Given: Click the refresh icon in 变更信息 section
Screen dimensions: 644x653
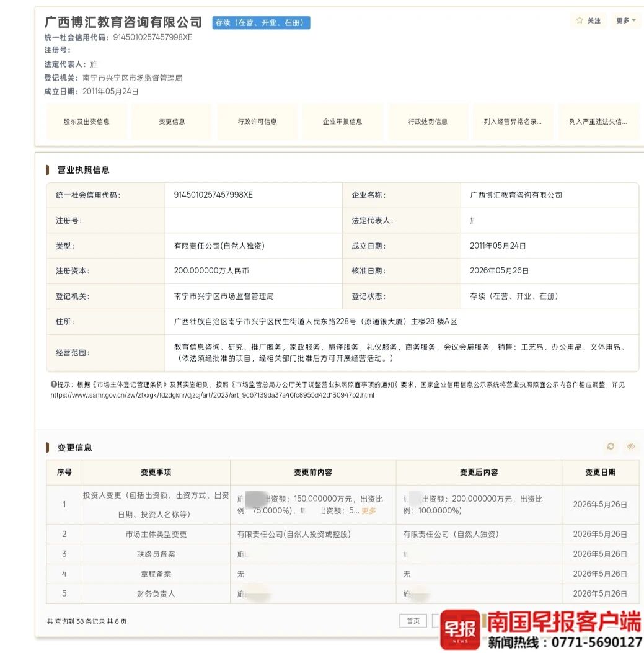Looking at the screenshot, I should click(x=611, y=446).
